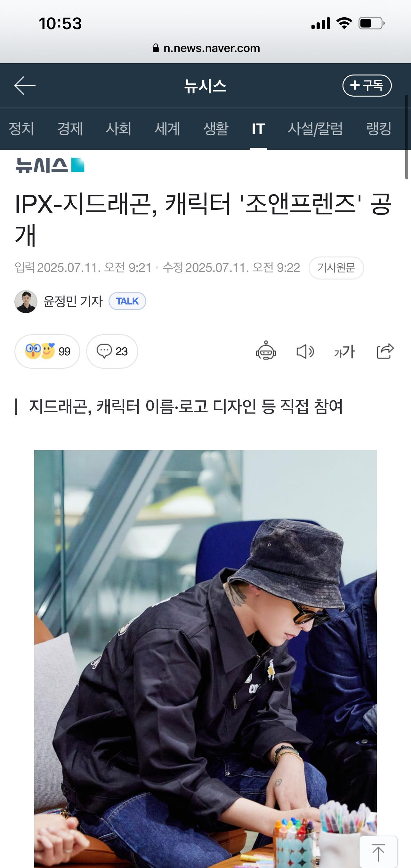The width and height of the screenshot is (411, 868).
Task: Open the G-Dragon article photo
Action: pos(205,659)
